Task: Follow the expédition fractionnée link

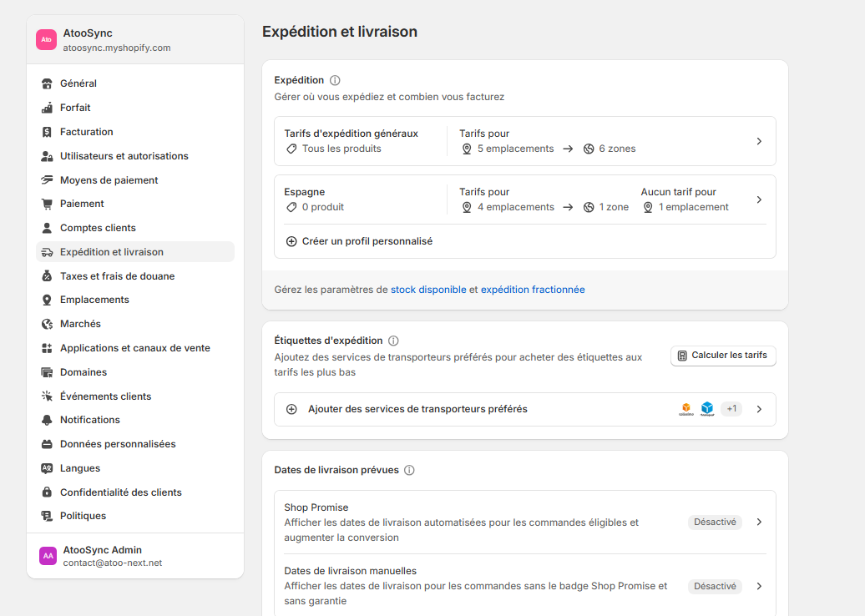Action: tap(533, 290)
